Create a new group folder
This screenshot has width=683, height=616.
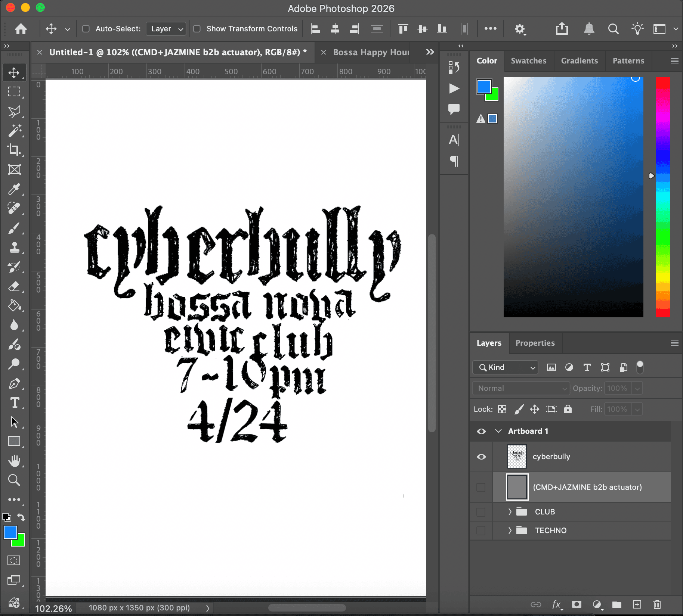tap(616, 604)
